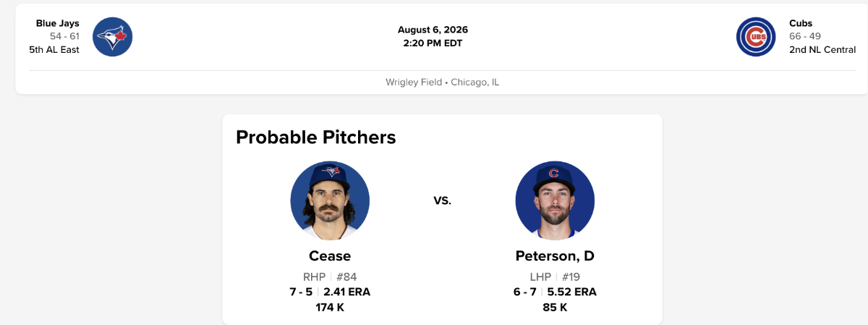Viewport: 868px width, 325px height.
Task: Click the Probable Pitchers heading
Action: (316, 137)
